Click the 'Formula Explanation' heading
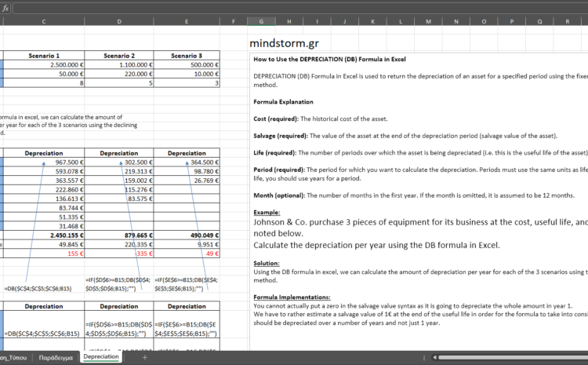Screen dimensions: 588x365 (x=283, y=102)
